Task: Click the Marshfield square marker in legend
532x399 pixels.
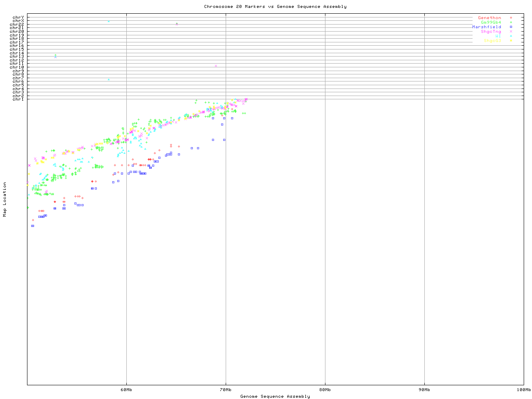Action: tap(511, 27)
